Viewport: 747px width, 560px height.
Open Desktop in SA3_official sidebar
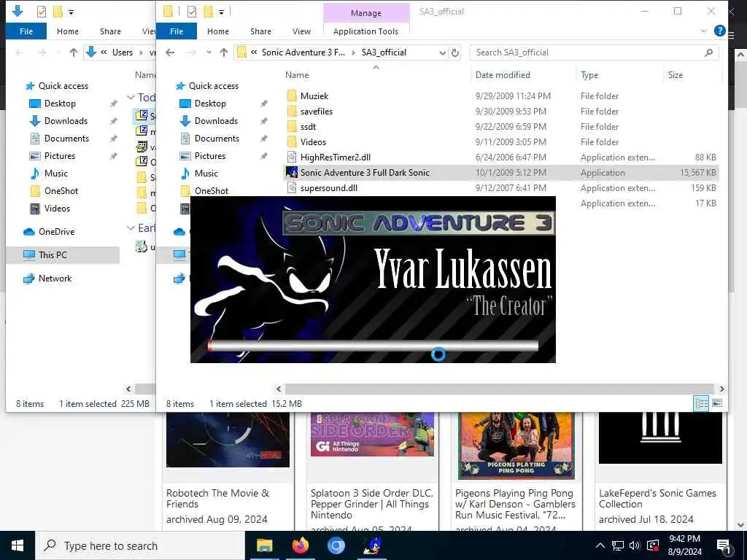click(210, 104)
